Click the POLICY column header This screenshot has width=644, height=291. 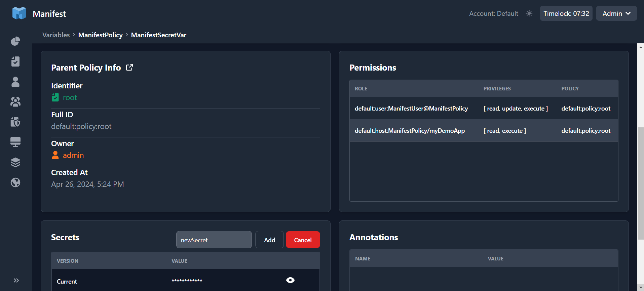point(570,88)
